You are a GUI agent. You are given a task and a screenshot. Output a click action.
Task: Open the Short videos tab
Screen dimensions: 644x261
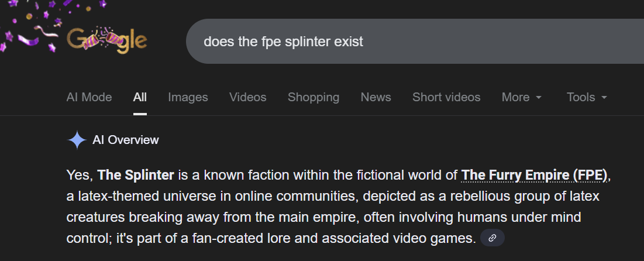coord(446,97)
